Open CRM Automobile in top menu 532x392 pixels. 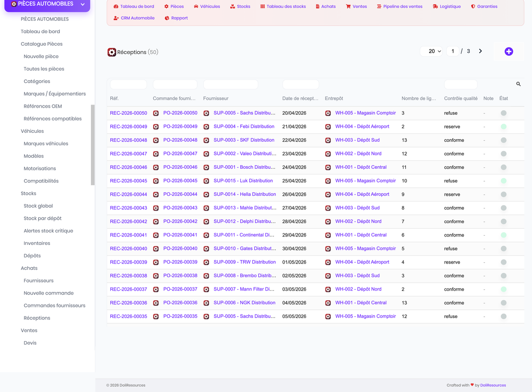pos(134,18)
